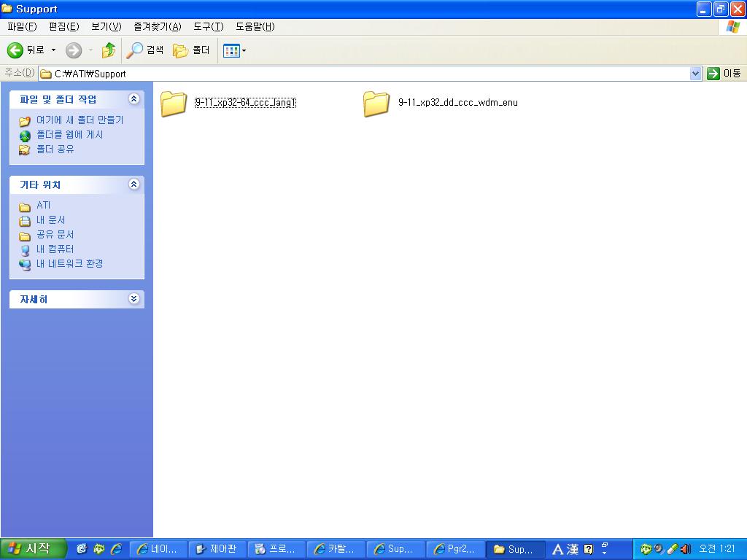Click the share folder icon beside 폴더 공유
The image size is (747, 560).
click(25, 150)
